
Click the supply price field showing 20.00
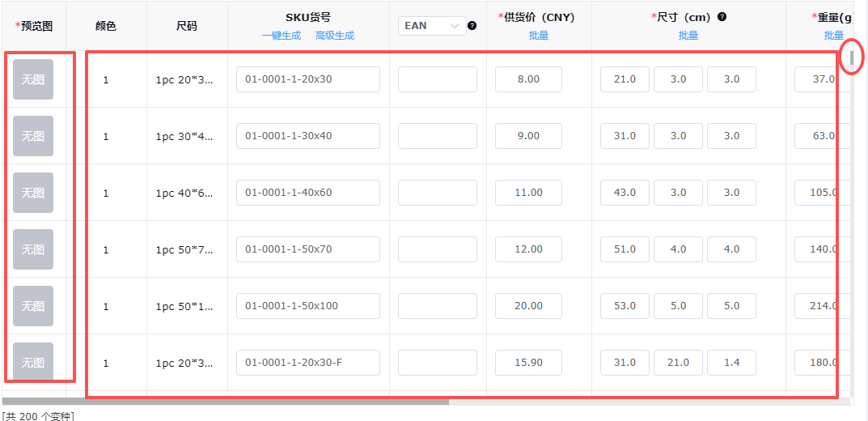[x=529, y=306]
